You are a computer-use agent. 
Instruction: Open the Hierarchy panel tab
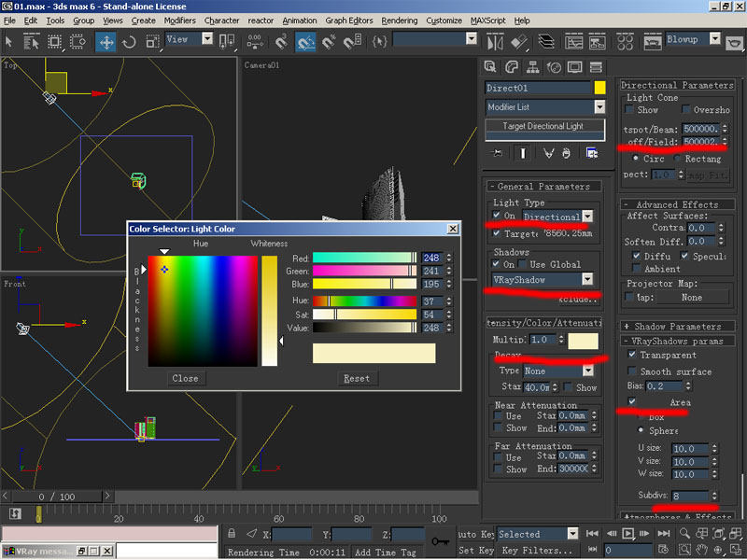[x=533, y=67]
